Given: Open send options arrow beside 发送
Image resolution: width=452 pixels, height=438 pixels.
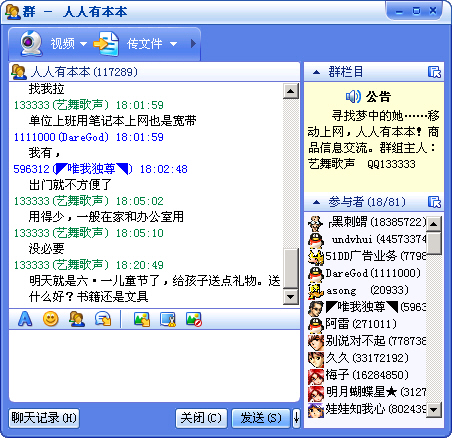Looking at the screenshot, I should pos(296,418).
